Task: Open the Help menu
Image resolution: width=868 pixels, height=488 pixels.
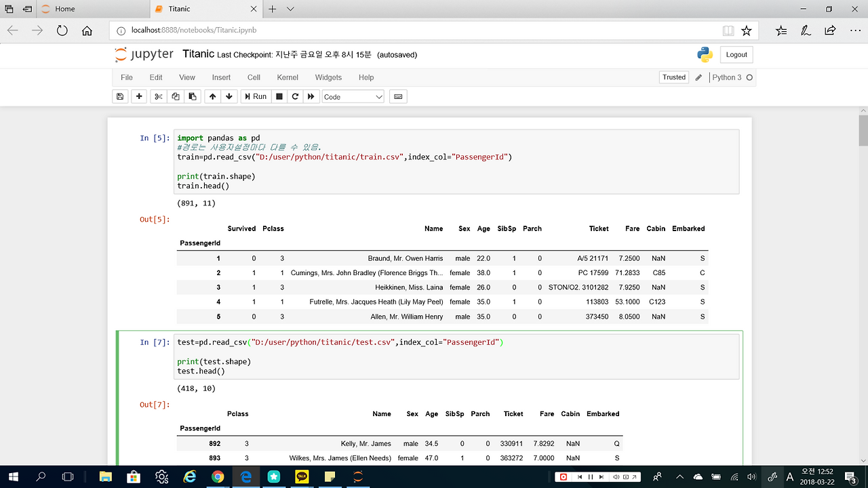Action: tap(366, 77)
